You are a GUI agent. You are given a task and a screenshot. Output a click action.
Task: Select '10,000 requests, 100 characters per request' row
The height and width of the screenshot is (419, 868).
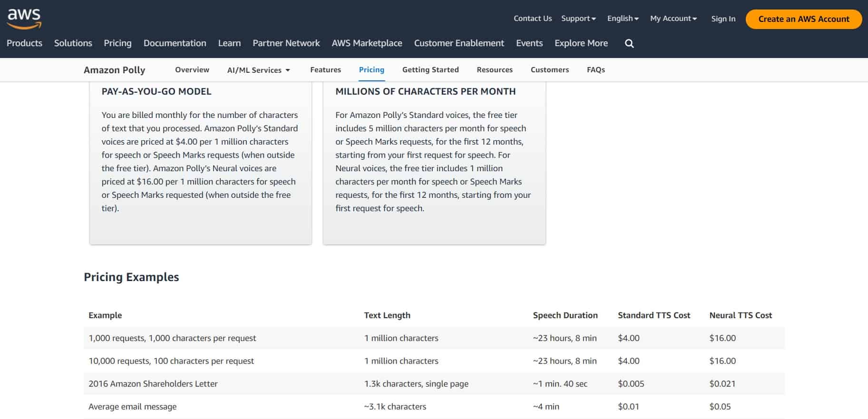(x=434, y=361)
